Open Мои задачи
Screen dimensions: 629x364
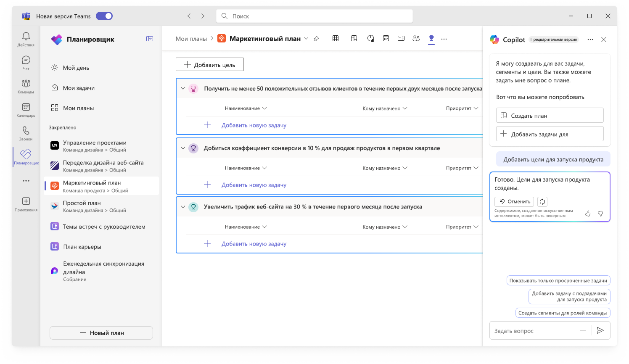(79, 88)
